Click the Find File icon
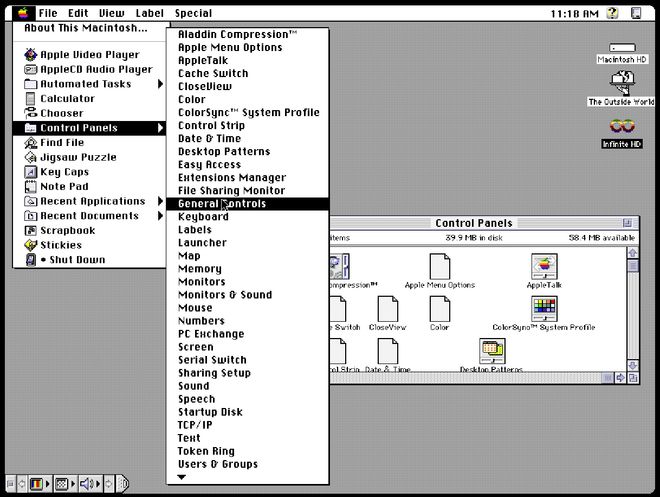 tap(31, 143)
